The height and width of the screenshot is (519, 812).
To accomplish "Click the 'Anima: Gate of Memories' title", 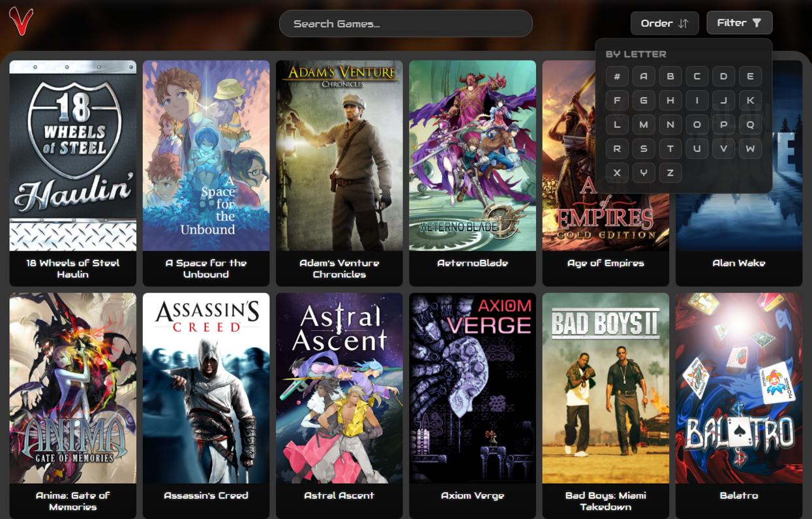I will tap(73, 501).
